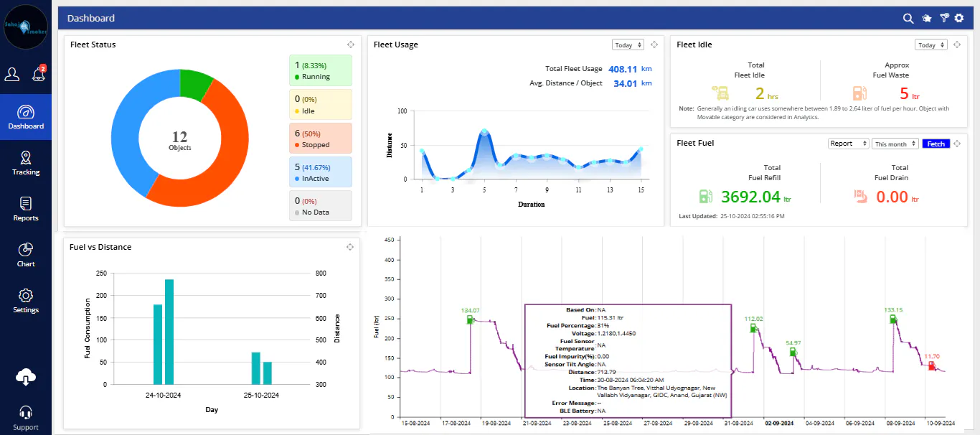Click the tallest teal bar on 24-10-2024
980x435 pixels.
click(x=169, y=332)
